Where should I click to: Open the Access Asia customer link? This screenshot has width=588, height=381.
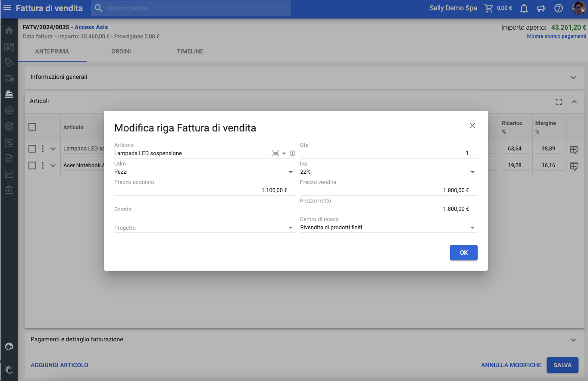(x=91, y=27)
